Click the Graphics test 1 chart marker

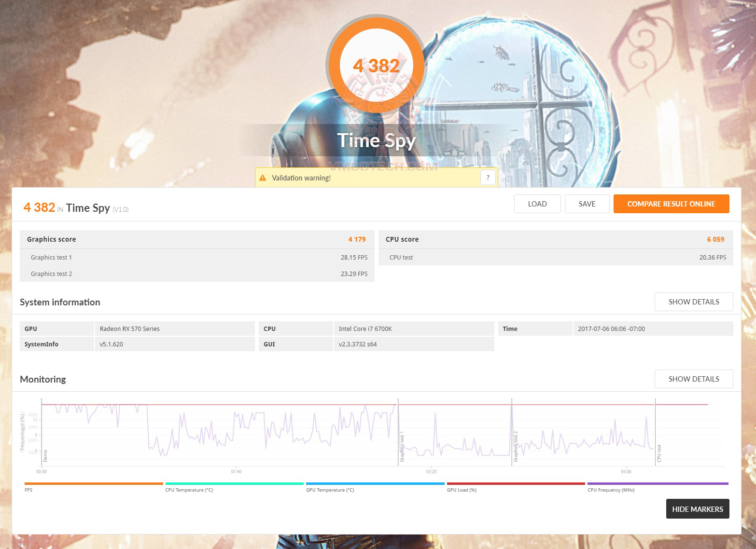point(402,448)
